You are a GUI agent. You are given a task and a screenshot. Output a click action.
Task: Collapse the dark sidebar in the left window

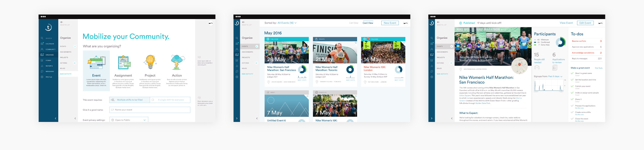coord(55,118)
